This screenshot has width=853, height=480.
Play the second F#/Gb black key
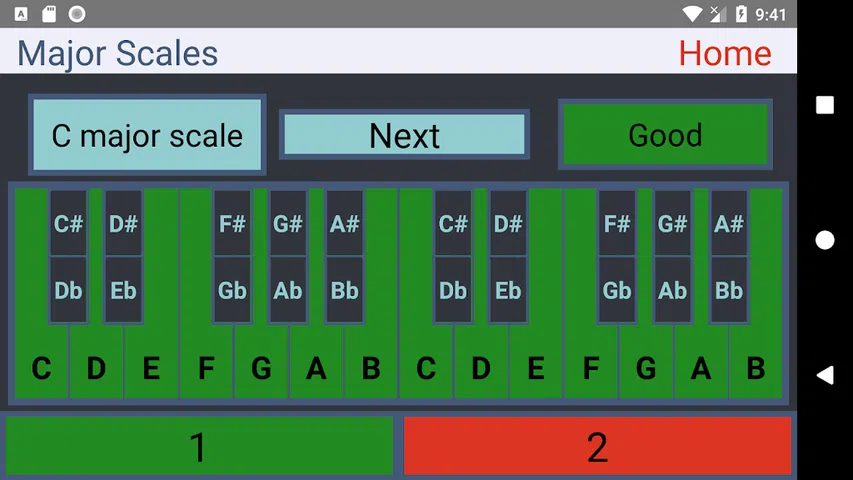click(x=617, y=256)
